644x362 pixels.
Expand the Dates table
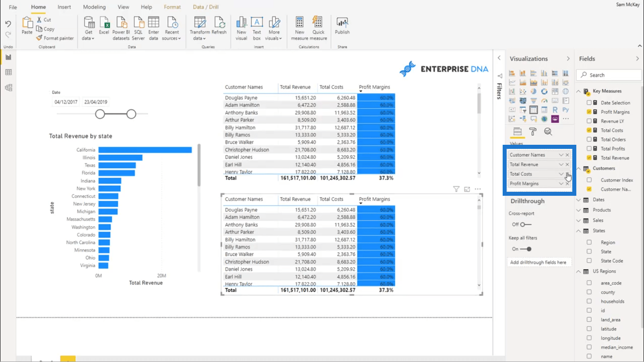(578, 200)
